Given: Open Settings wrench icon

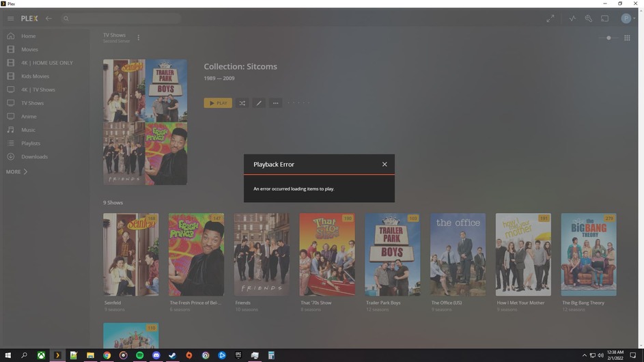Looking at the screenshot, I should tap(589, 18).
